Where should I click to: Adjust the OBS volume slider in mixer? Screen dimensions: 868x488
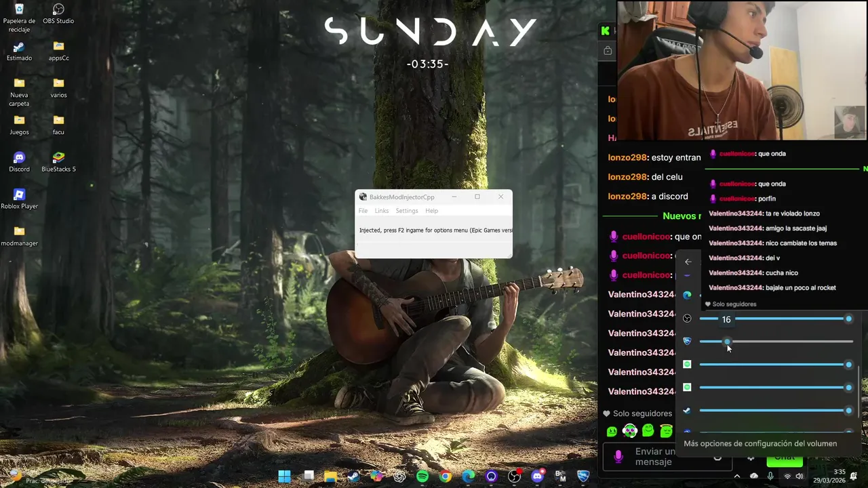(776, 319)
